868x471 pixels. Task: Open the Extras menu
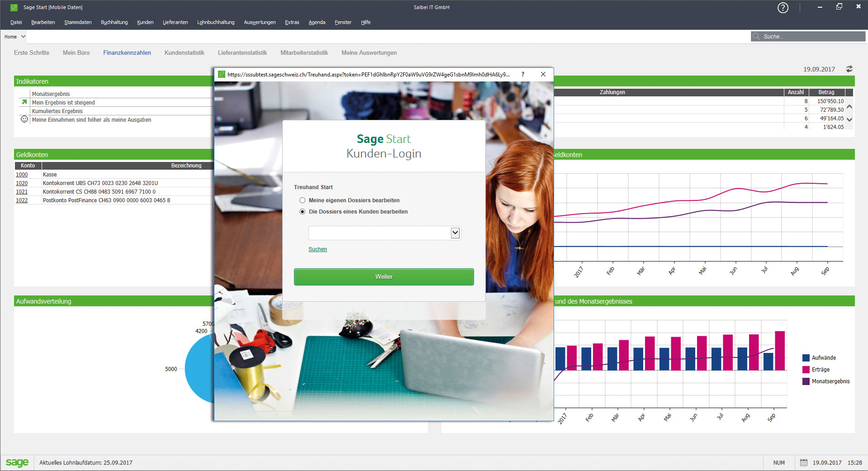point(292,22)
